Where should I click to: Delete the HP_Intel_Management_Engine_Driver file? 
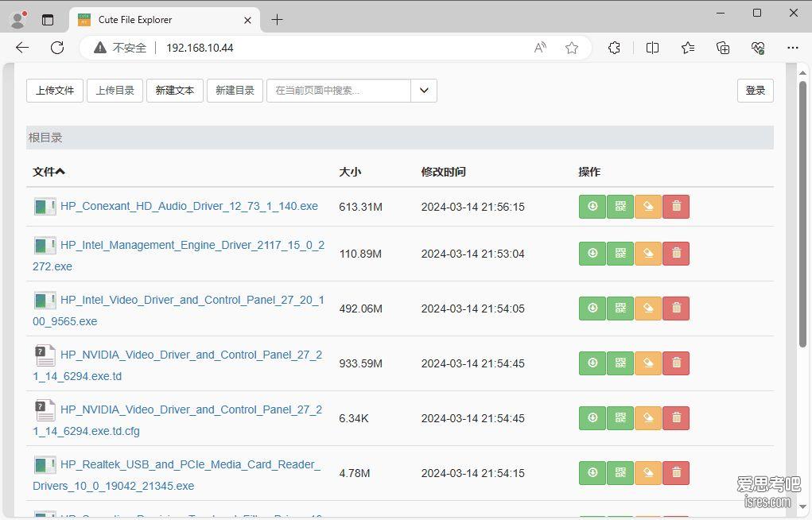[676, 254]
